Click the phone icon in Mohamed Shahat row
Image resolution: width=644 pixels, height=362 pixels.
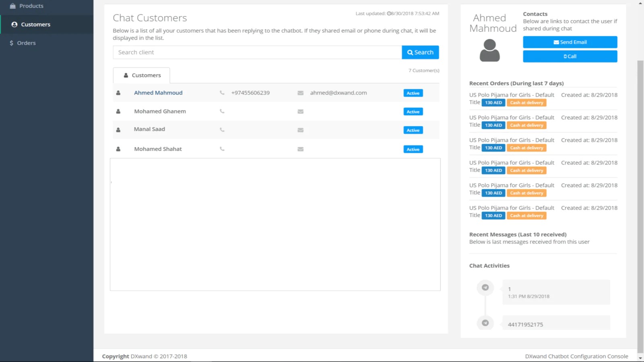(222, 149)
